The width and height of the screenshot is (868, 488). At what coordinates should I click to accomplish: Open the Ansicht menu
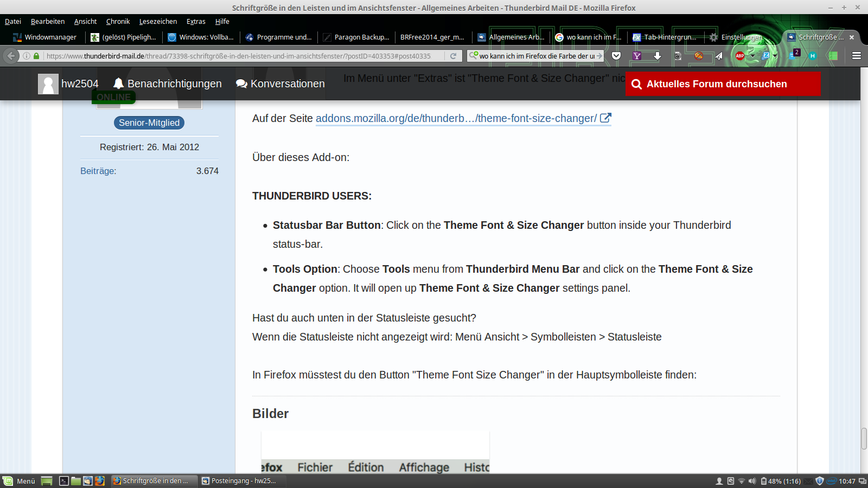(x=85, y=22)
